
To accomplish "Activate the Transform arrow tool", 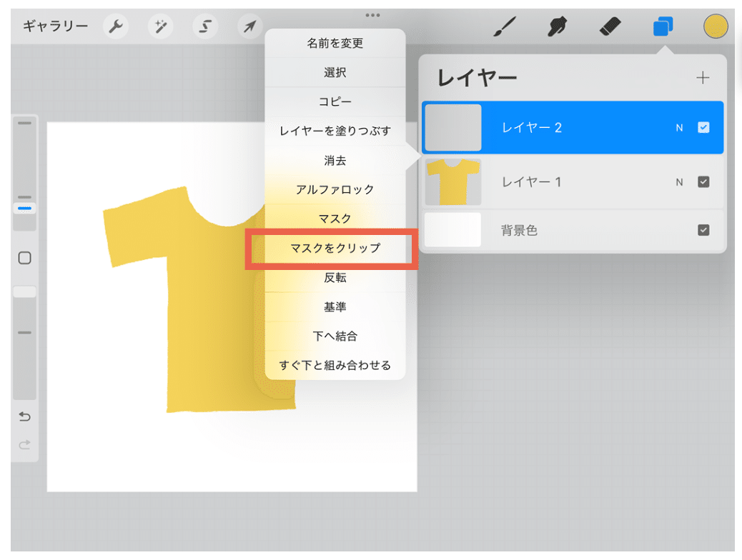I will 249,26.
